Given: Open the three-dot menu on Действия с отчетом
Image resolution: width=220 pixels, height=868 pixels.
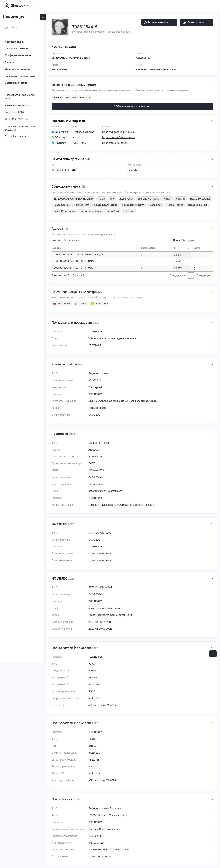Looking at the screenshot, I should 172,22.
